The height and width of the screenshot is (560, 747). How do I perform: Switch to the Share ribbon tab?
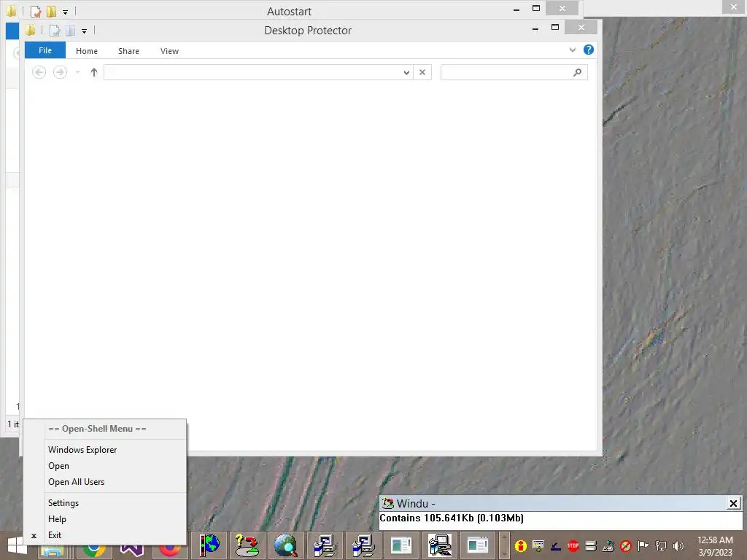click(x=128, y=51)
